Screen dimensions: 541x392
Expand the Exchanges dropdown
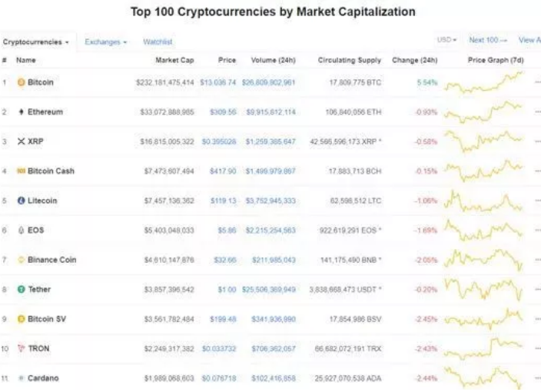click(106, 42)
